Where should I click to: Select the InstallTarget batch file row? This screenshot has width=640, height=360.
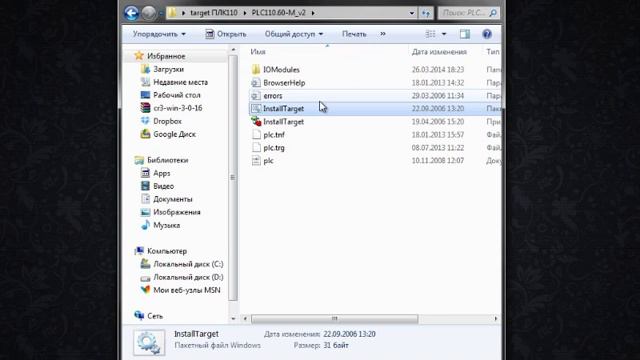(x=375, y=109)
